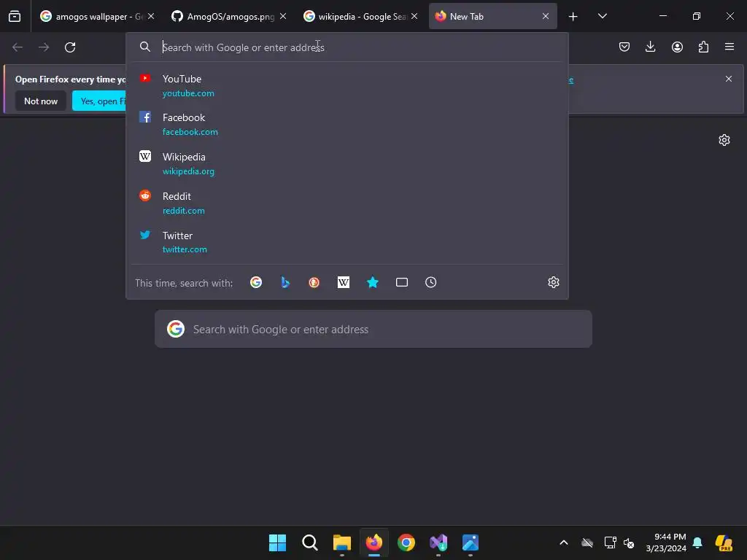747x560 pixels.
Task: Open Save to Pocket icon
Action: [624, 47]
